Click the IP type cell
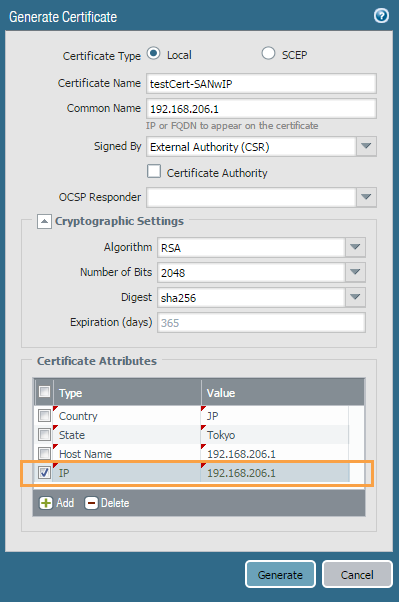 point(127,473)
